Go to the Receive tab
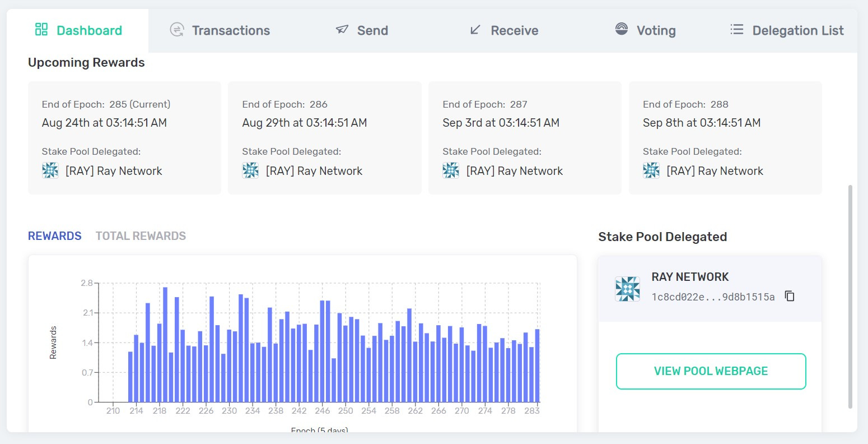868x444 pixels. click(504, 30)
